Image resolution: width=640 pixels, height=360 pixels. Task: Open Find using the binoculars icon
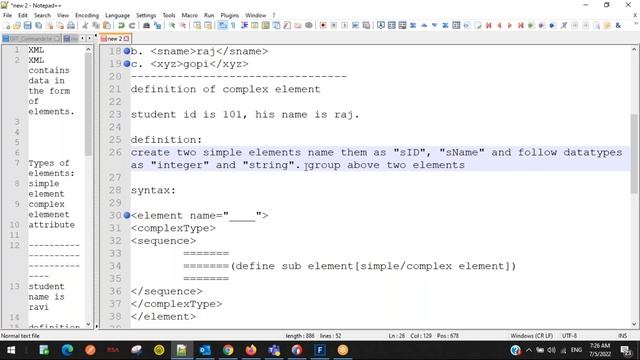click(x=146, y=25)
